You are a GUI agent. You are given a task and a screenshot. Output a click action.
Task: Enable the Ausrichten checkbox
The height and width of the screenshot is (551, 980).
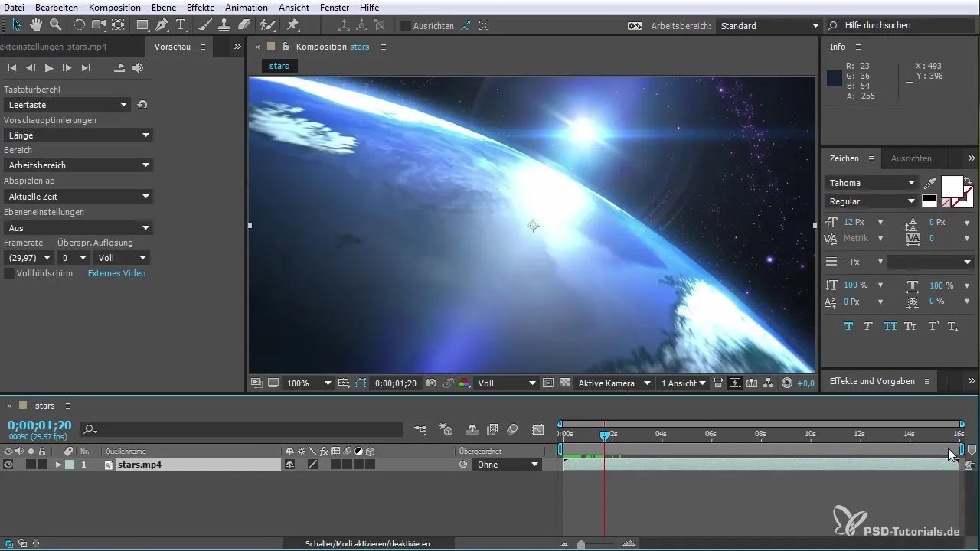pos(406,26)
